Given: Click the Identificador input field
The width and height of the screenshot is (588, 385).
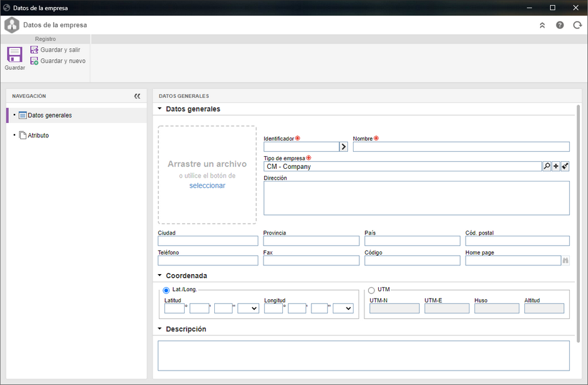Looking at the screenshot, I should [301, 147].
